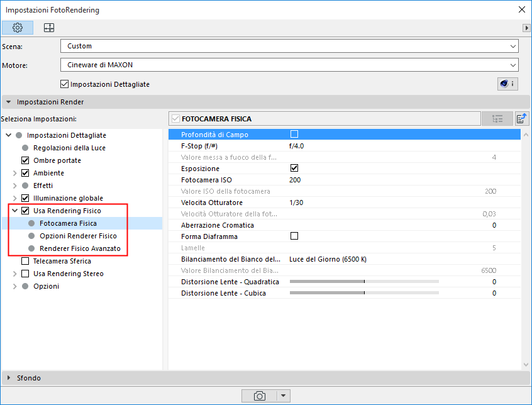Collapse the Impostazioni Dettagliate tree node

[x=8, y=135]
